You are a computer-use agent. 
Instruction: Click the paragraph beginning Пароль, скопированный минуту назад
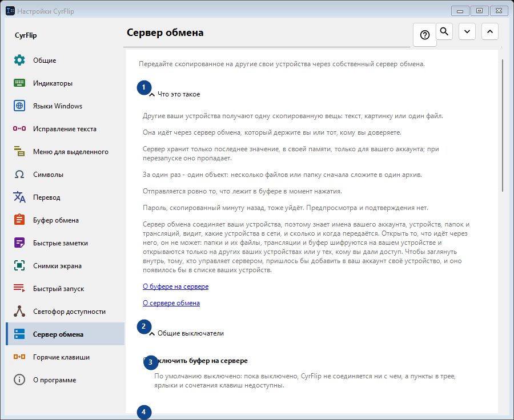tap(286, 208)
